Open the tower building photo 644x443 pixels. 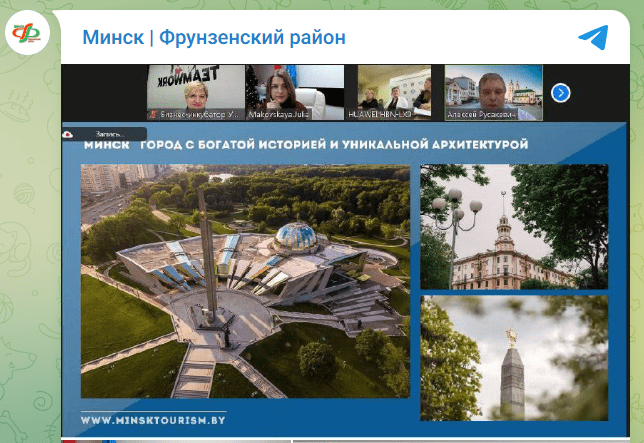point(513,227)
